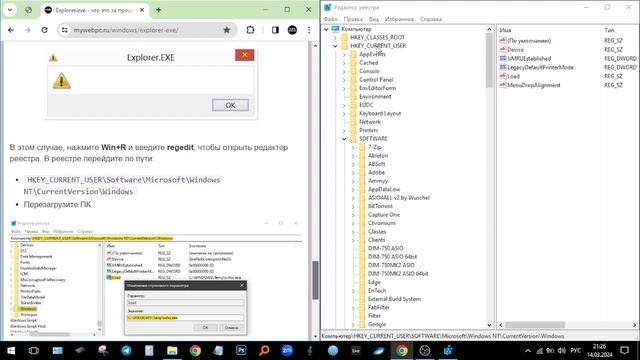Select Capture One key
Screen dimensions: 640x360
384,215
